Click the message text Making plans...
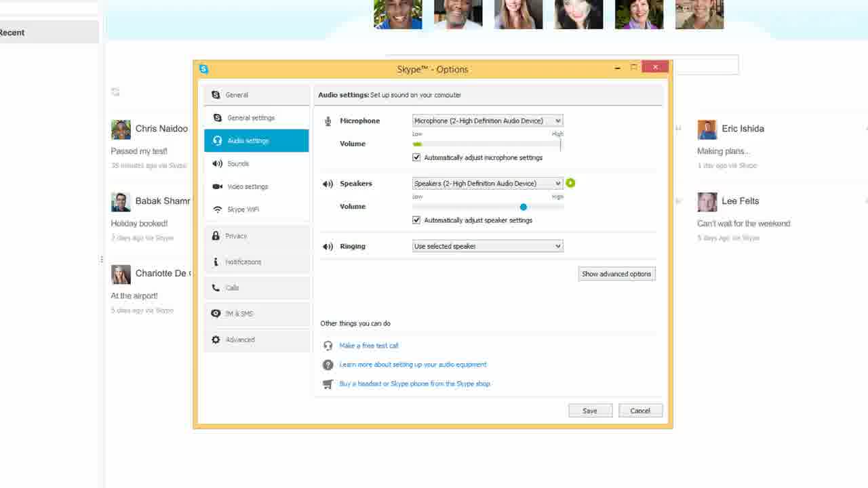The height and width of the screenshot is (488, 868). point(723,151)
